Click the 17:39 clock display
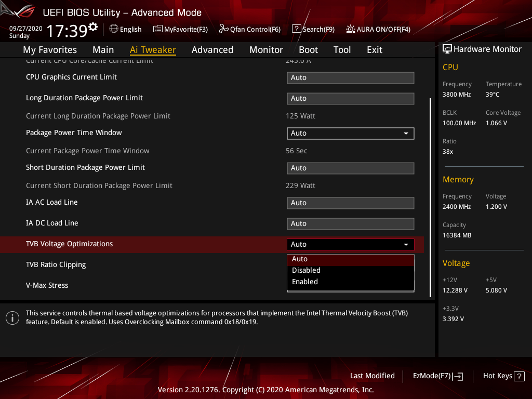This screenshot has width=532, height=399. pos(67,31)
